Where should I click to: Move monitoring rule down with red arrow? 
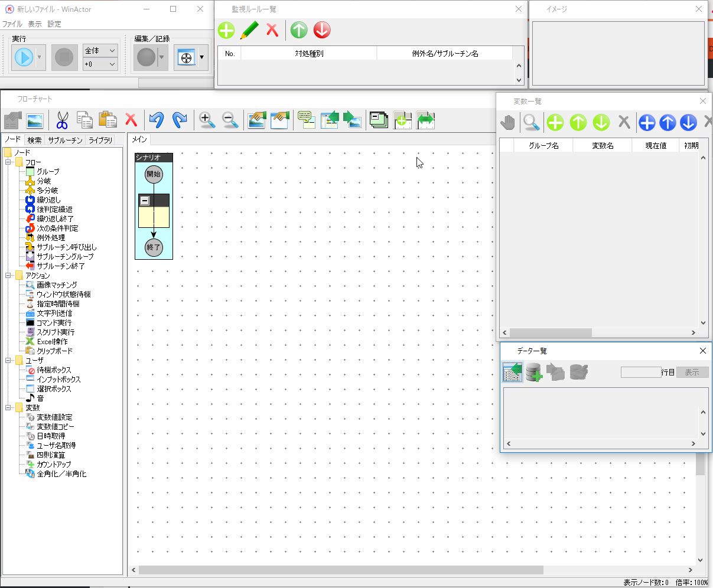pyautogui.click(x=322, y=30)
